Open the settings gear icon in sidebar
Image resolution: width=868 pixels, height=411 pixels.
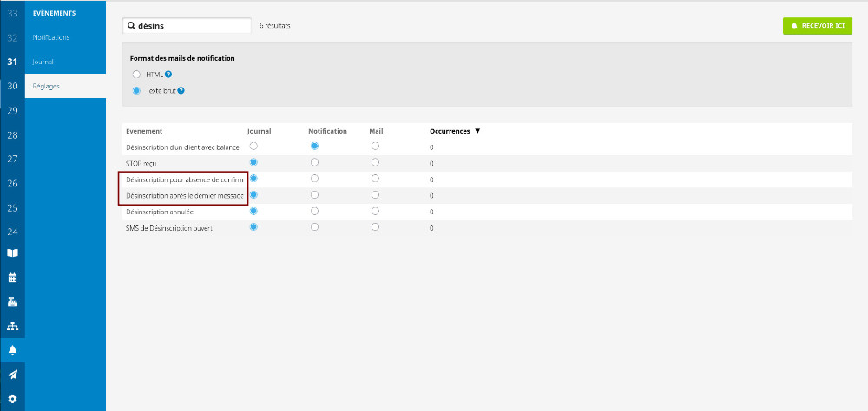click(x=12, y=399)
